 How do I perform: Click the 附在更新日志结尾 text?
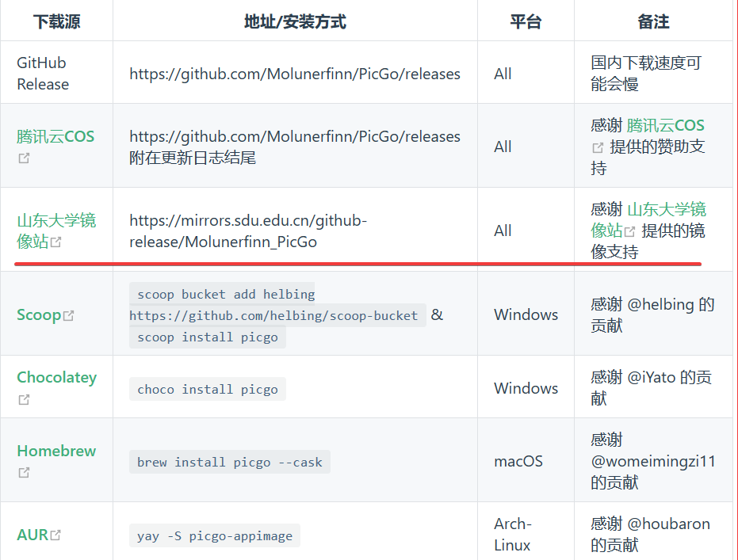tap(193, 158)
